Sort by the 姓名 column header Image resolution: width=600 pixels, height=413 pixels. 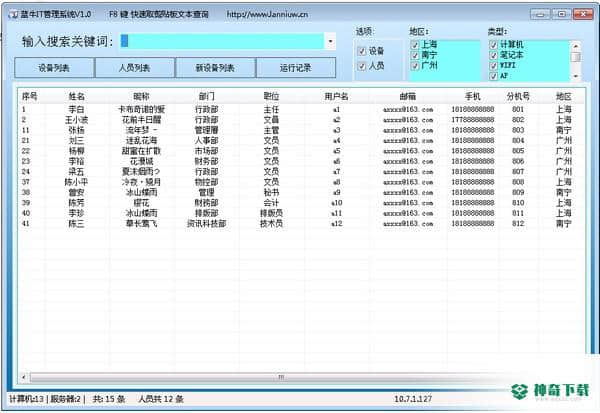point(77,96)
